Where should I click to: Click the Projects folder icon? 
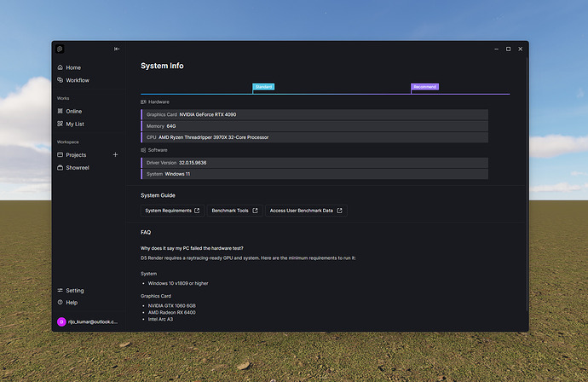pos(60,154)
